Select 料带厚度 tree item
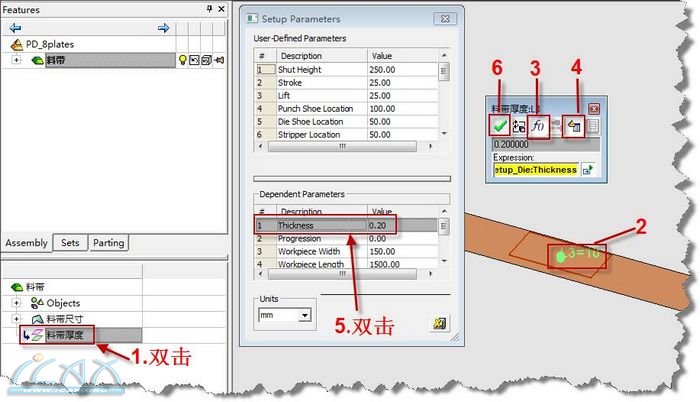This screenshot has width=700, height=402. pyautogui.click(x=64, y=335)
